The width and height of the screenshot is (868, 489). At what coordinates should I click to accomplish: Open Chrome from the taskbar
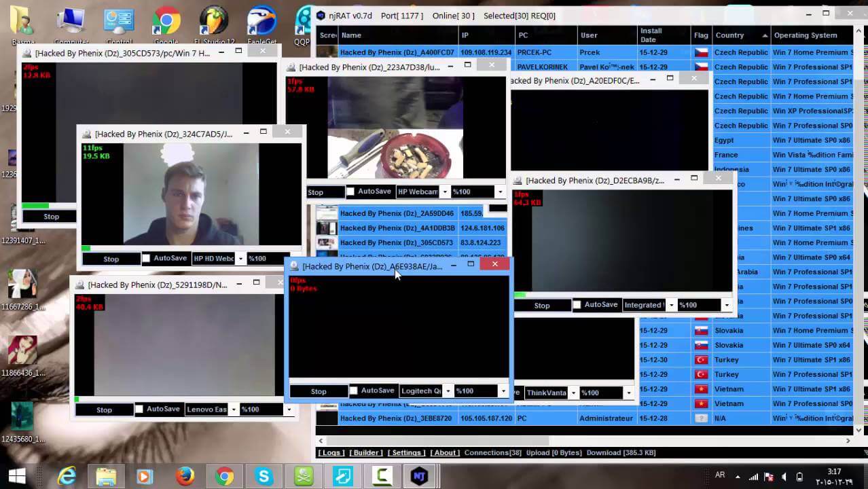224,476
